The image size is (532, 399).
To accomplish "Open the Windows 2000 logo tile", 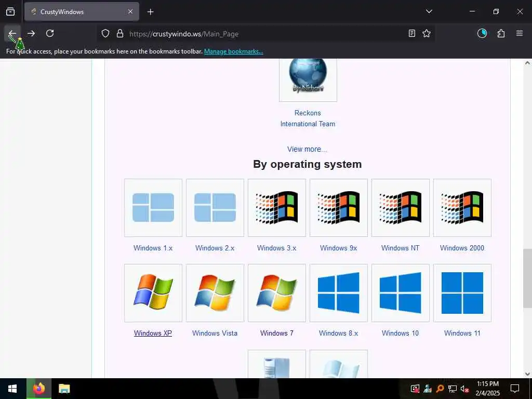I will (462, 208).
